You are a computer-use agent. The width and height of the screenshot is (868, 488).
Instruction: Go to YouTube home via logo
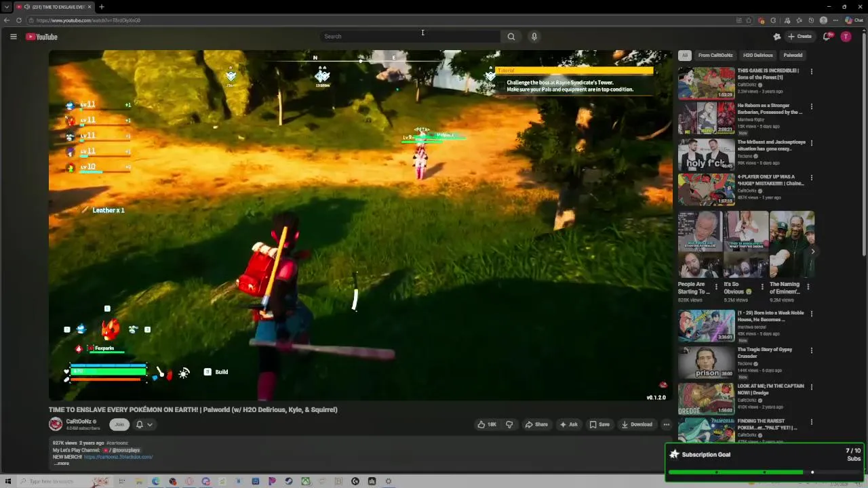(x=41, y=37)
